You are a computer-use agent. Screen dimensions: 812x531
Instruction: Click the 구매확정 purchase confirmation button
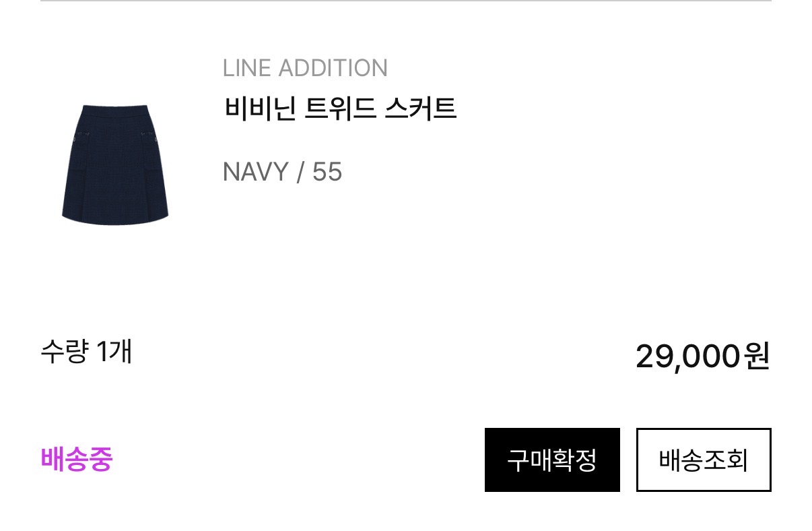pos(552,460)
